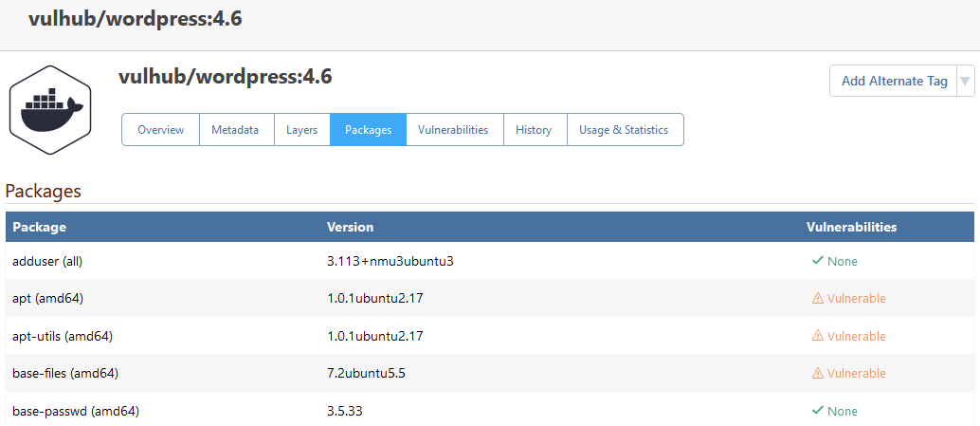Image resolution: width=980 pixels, height=426 pixels.
Task: Click the Vulnerabilities column header
Action: point(851,227)
